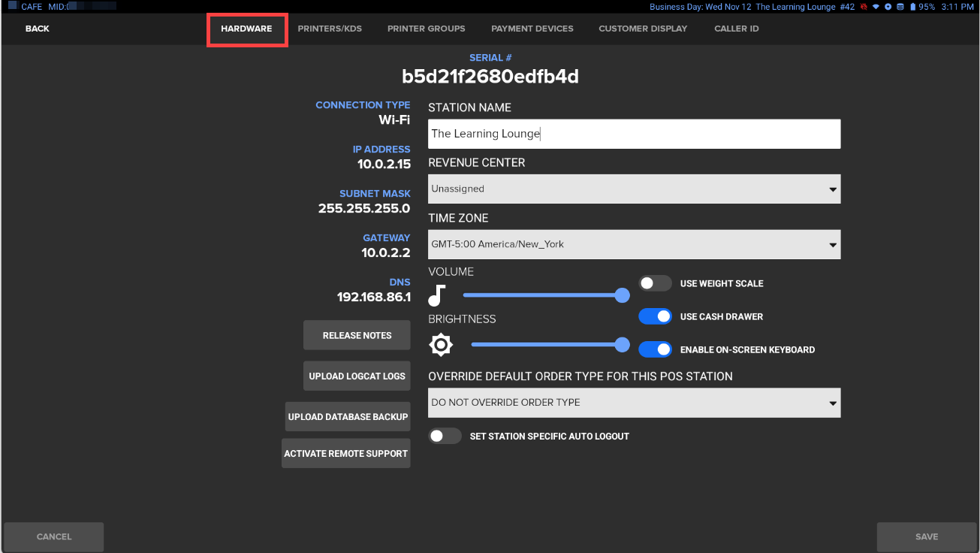Viewport: 980px width, 553px height.
Task: Click the brightness sun icon
Action: click(441, 345)
